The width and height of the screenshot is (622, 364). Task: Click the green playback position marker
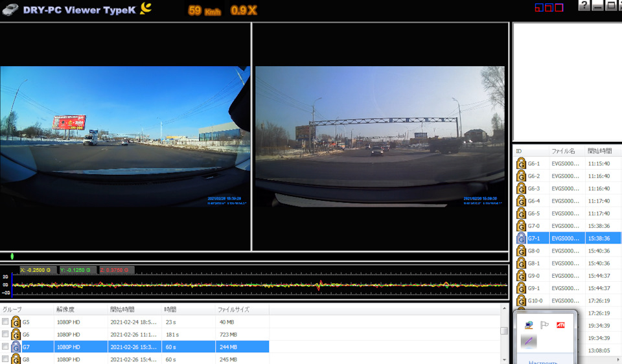12,256
